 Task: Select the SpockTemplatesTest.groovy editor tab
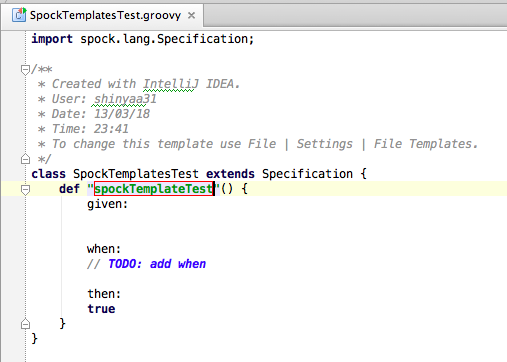point(103,15)
